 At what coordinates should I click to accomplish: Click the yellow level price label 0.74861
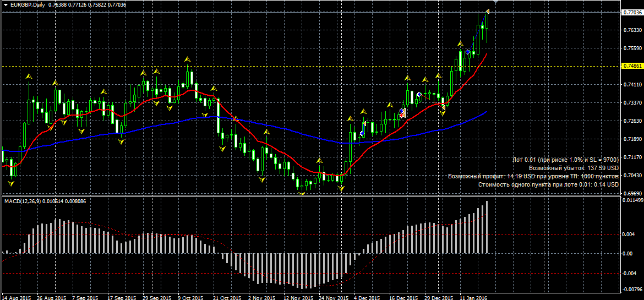pyautogui.click(x=633, y=66)
